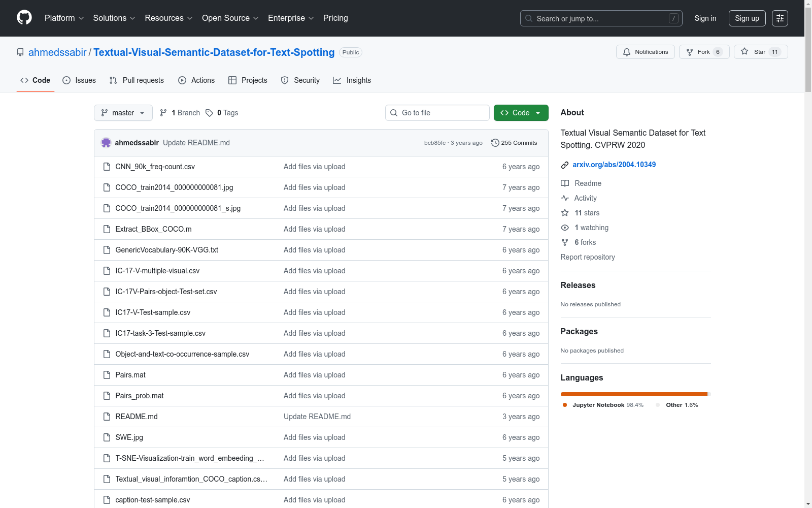The image size is (812, 508).
Task: Click the Sign up button
Action: point(747,18)
